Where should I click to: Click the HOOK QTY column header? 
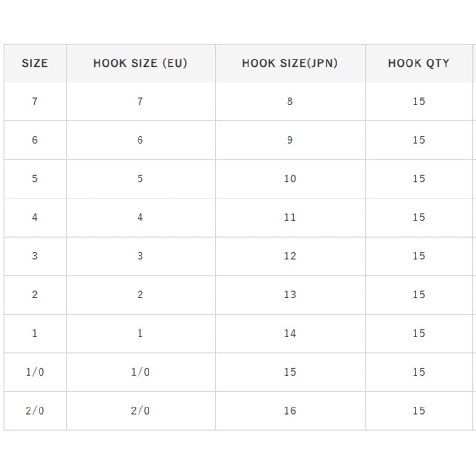click(x=418, y=63)
